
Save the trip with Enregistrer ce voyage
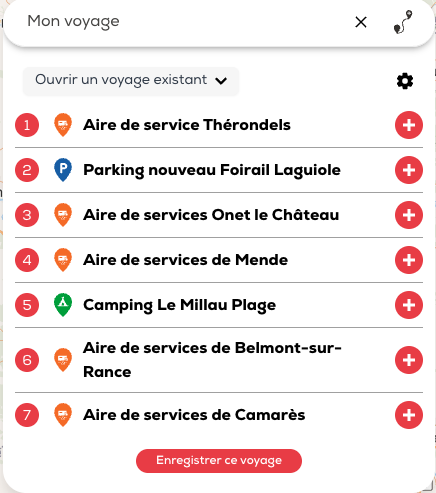[x=219, y=461]
